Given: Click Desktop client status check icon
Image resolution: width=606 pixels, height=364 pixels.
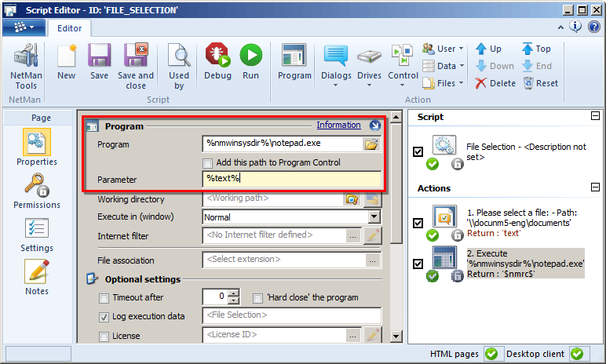Looking at the screenshot, I should coord(577,354).
